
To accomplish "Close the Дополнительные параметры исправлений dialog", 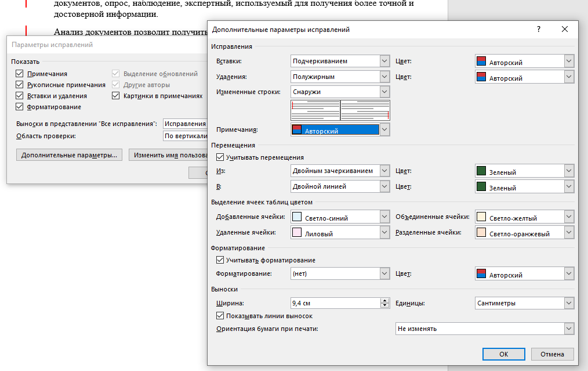I will pyautogui.click(x=565, y=29).
